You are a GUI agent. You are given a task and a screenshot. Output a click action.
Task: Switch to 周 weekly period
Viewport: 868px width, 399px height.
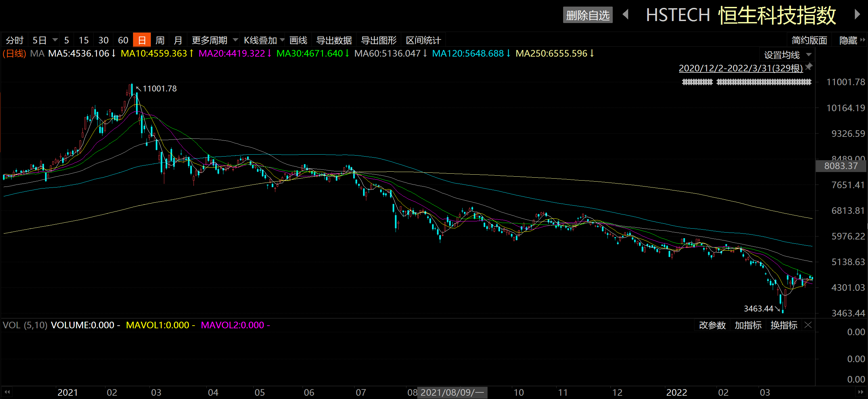[160, 40]
